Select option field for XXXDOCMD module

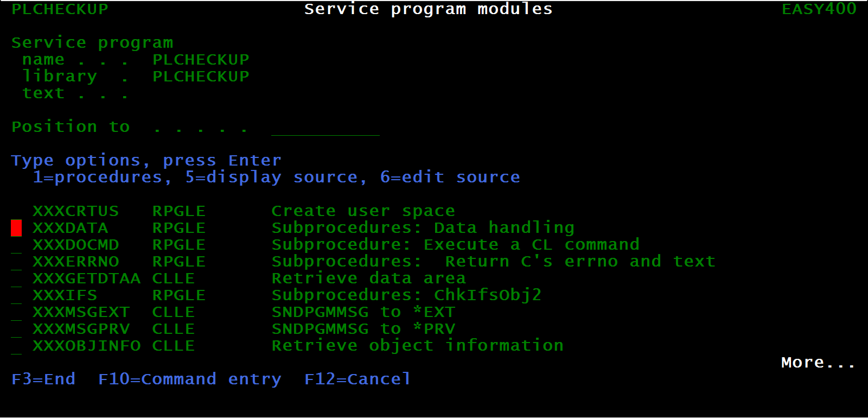[x=16, y=245]
